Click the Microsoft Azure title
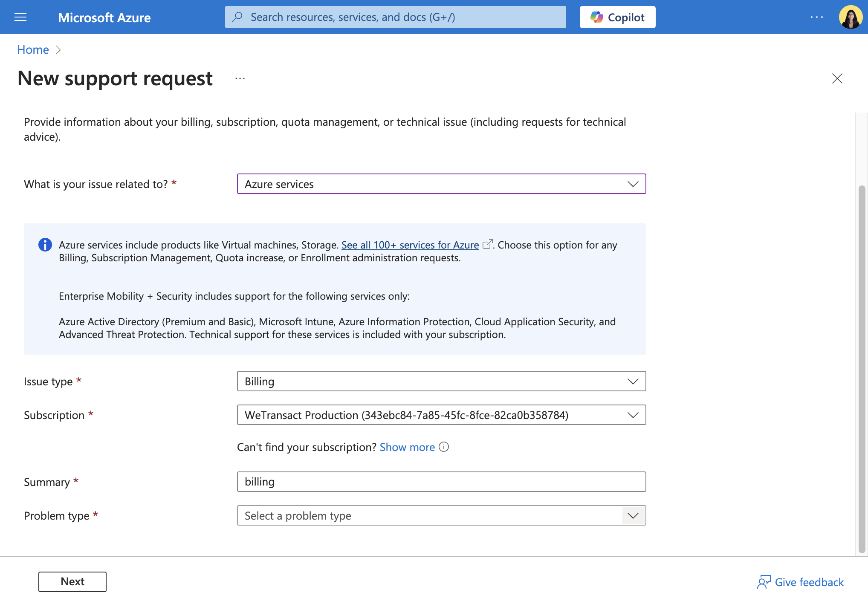 (x=104, y=17)
